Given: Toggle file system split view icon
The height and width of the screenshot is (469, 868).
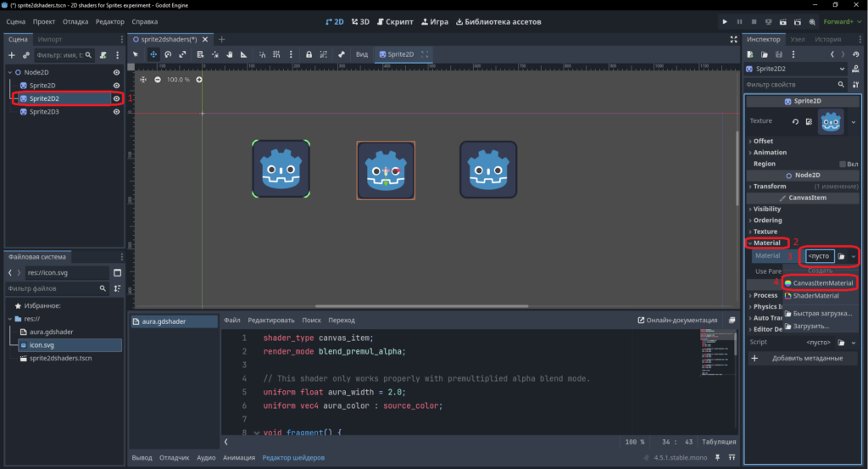Looking at the screenshot, I should point(117,272).
